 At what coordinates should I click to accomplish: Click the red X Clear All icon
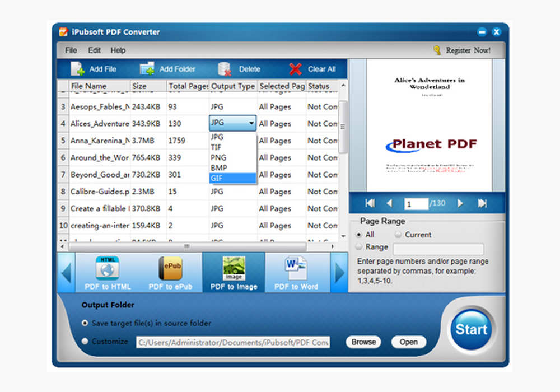coord(295,69)
